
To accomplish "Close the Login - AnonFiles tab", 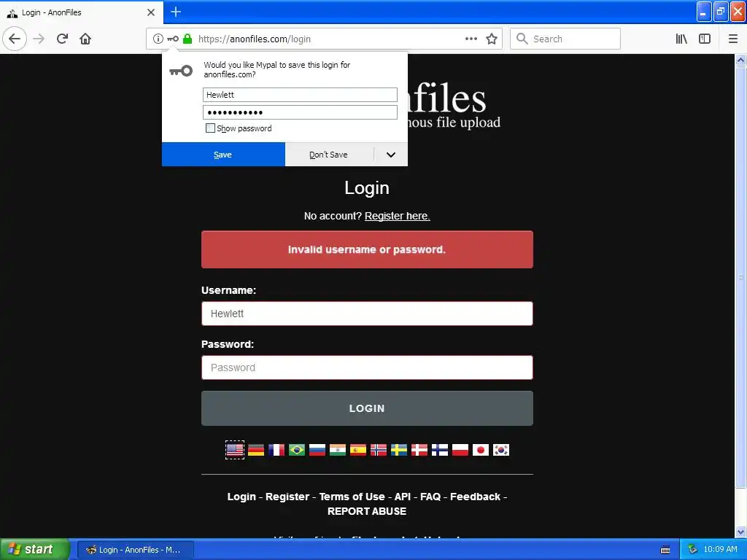I will 151,12.
